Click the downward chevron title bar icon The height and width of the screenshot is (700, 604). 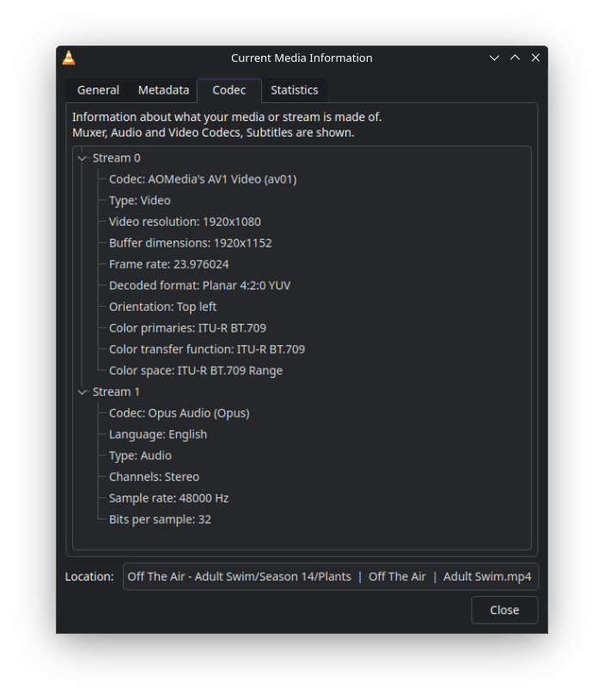494,58
